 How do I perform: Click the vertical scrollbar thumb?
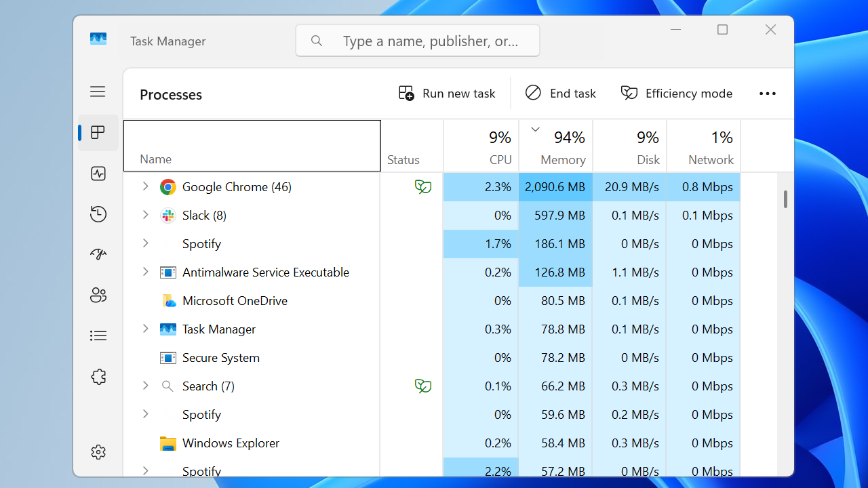[x=785, y=199]
